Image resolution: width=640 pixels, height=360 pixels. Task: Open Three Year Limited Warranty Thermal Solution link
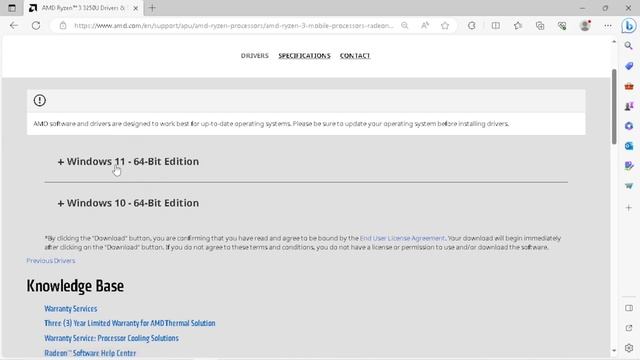pos(130,323)
